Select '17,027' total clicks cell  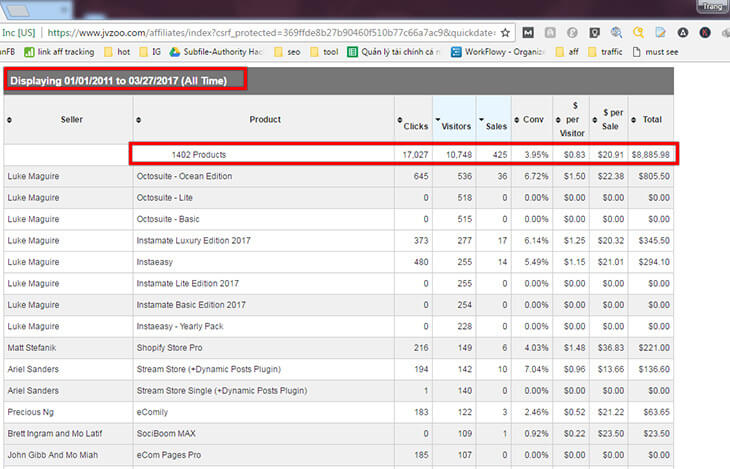413,155
